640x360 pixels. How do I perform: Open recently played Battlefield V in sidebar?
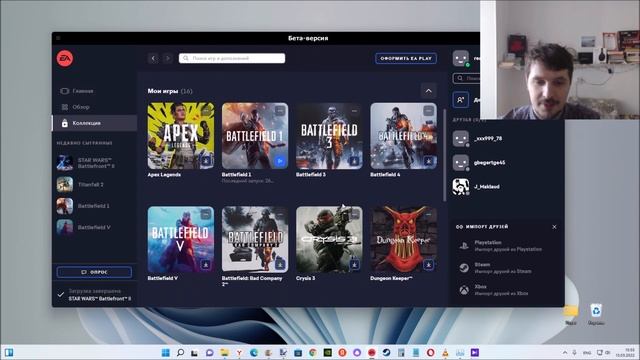pos(94,227)
